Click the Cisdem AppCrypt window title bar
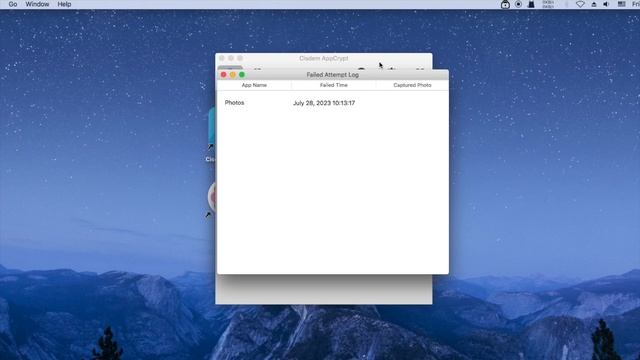The height and width of the screenshot is (360, 640). pos(324,58)
